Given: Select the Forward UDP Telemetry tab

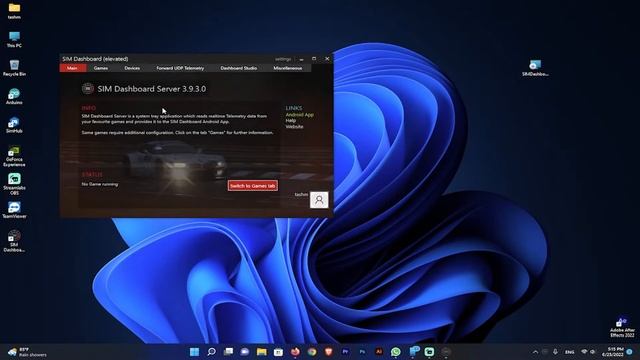Looking at the screenshot, I should (180, 68).
